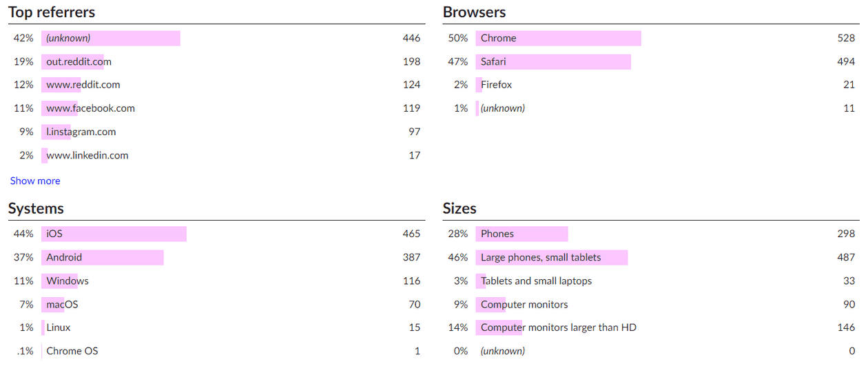Click the Tablets and small laptops row
The width and height of the screenshot is (868, 373).
536,281
